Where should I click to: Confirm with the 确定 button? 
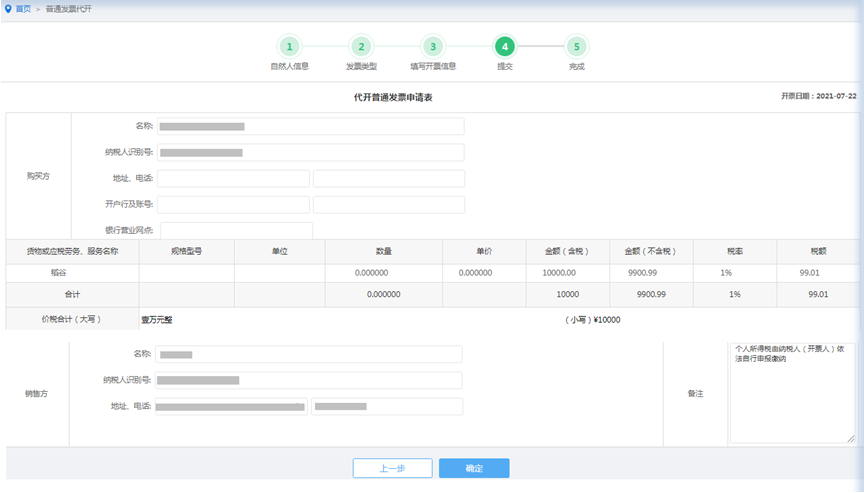point(474,468)
